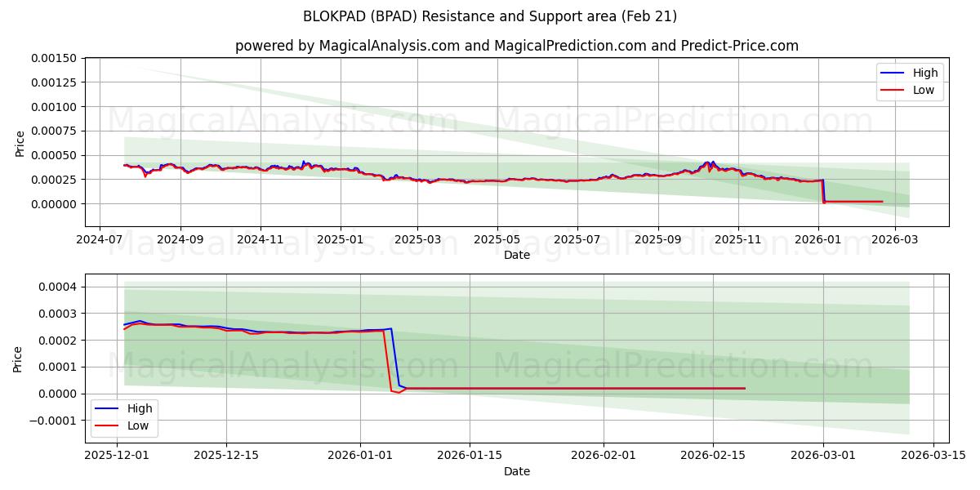
Task: Click the 'Date' axis label under bottom chart
Action: click(x=517, y=471)
